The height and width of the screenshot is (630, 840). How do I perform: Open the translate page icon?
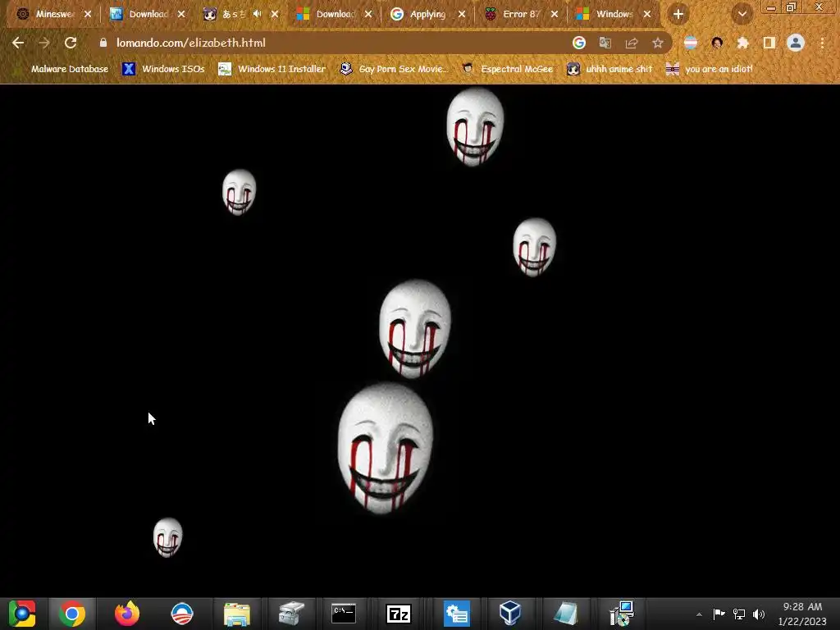605,43
